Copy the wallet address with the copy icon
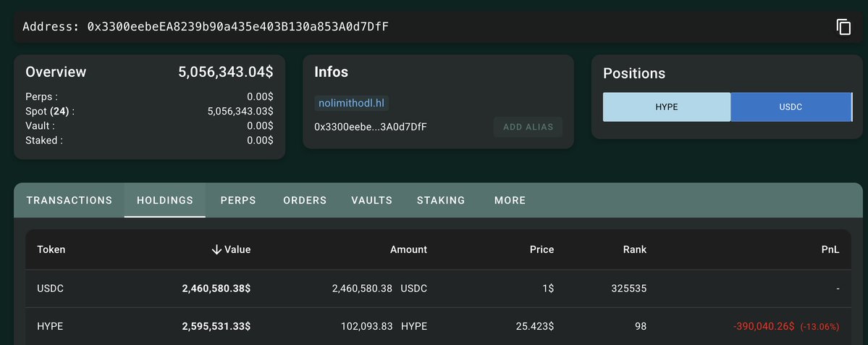Viewport: 868px width, 345px height. [x=843, y=27]
